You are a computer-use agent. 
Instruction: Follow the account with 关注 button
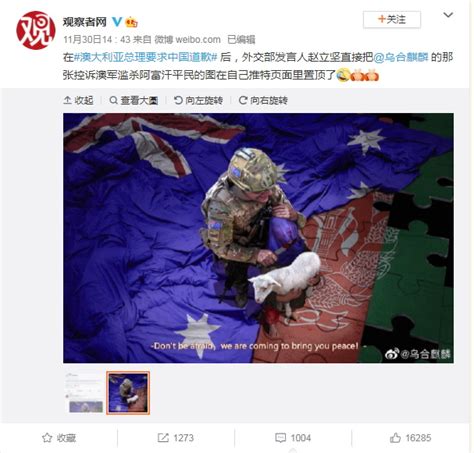click(392, 19)
